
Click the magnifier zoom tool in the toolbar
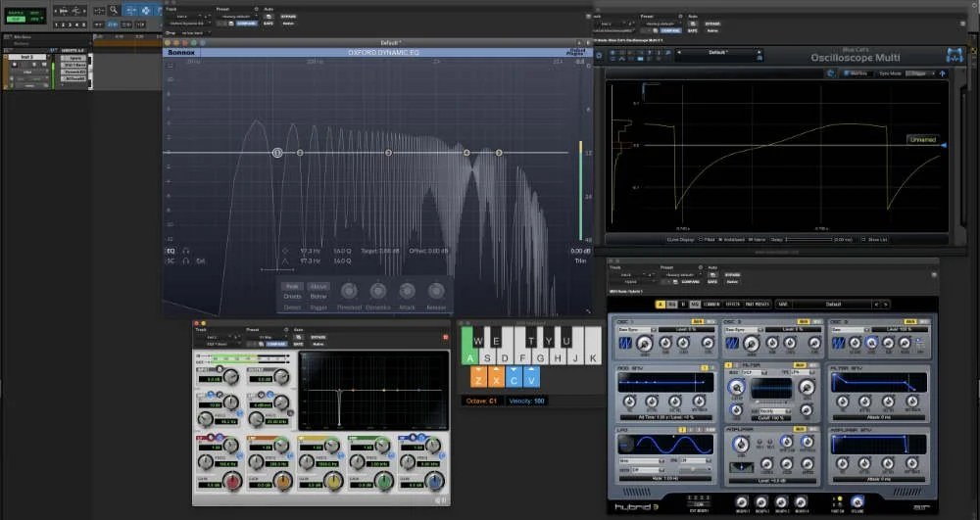113,10
